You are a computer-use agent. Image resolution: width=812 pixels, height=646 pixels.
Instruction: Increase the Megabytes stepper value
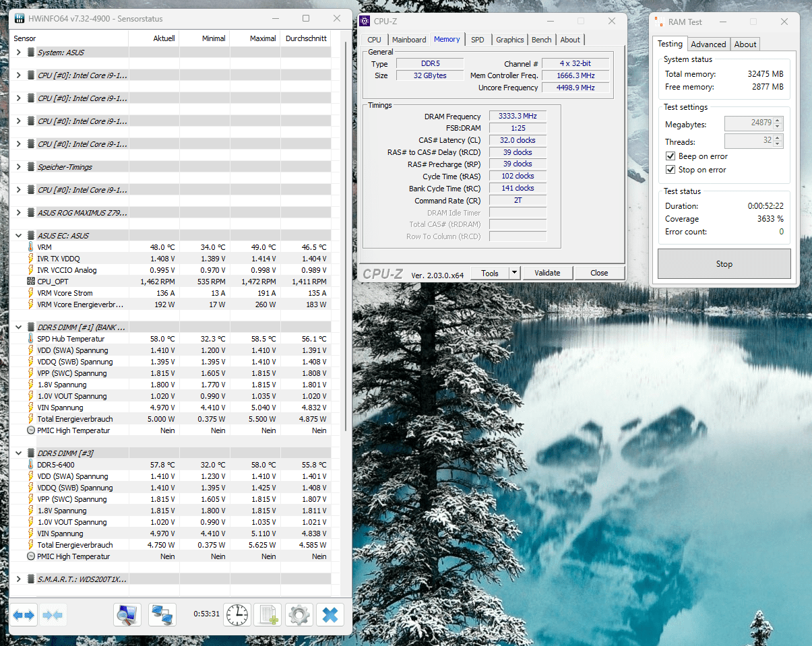pos(778,121)
